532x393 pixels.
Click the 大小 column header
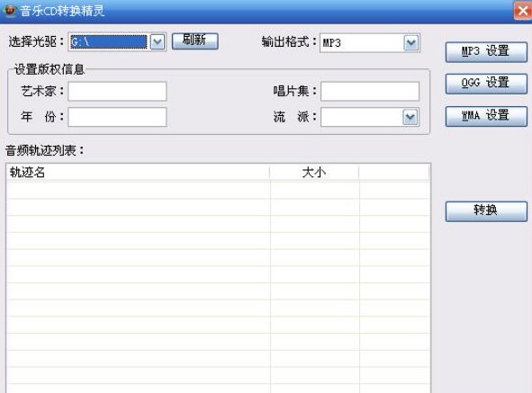pyautogui.click(x=314, y=173)
